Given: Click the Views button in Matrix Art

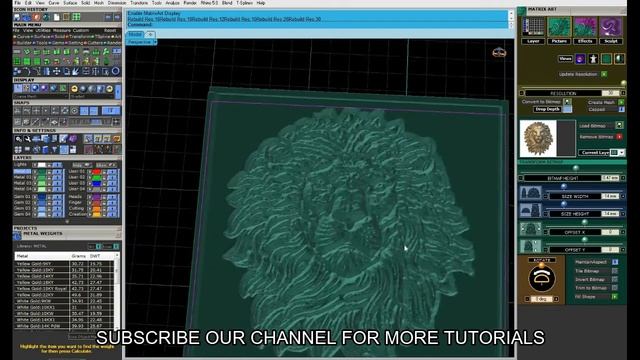Looking at the screenshot, I should coord(565,59).
